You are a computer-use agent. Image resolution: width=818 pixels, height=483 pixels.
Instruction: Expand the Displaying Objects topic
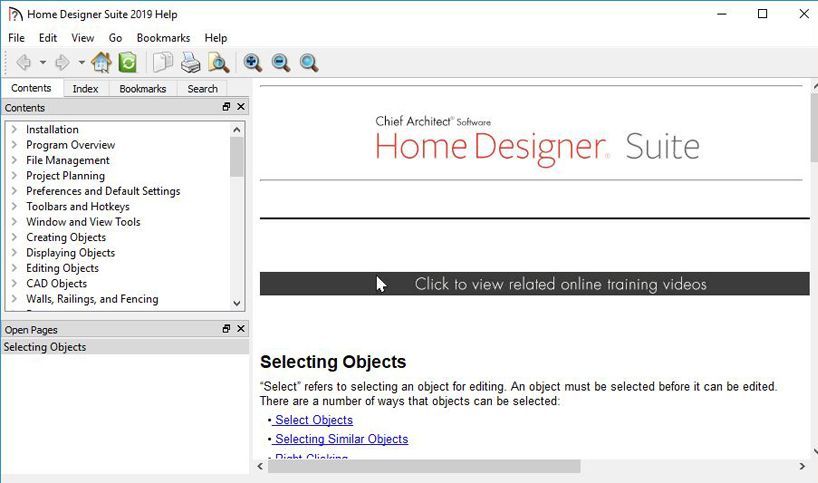pyautogui.click(x=14, y=252)
